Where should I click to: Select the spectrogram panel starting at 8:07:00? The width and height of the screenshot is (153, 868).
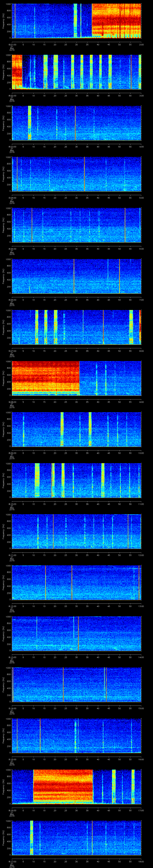(x=76, y=327)
